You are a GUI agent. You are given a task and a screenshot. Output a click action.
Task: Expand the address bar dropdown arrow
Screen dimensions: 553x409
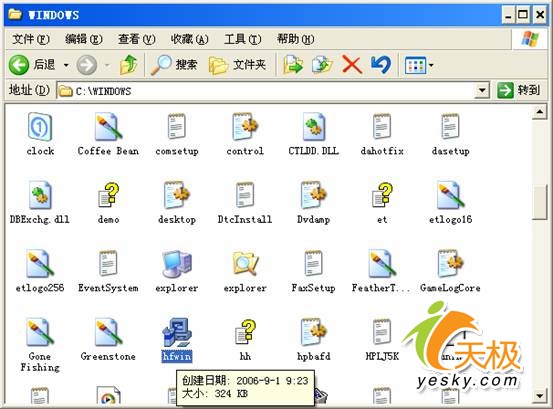click(482, 91)
